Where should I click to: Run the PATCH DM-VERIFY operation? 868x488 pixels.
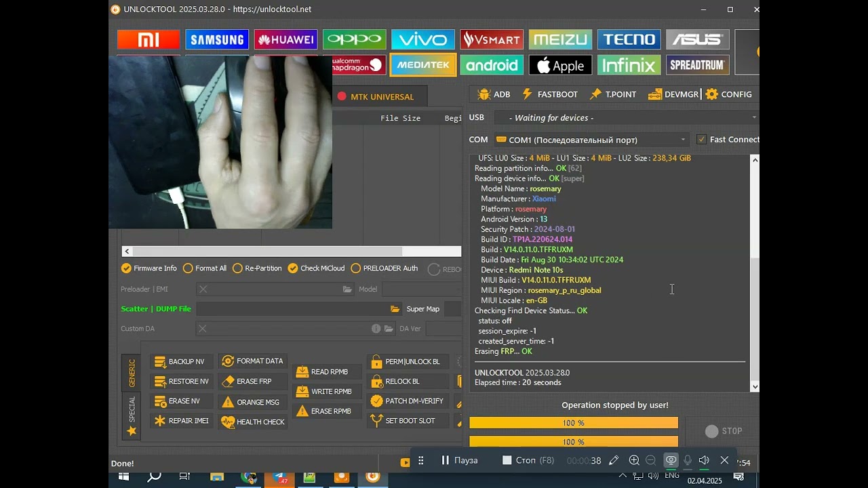[x=408, y=401]
